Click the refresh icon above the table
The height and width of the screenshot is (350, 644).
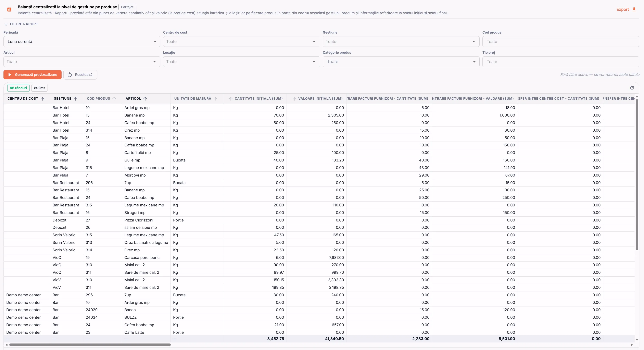(x=632, y=88)
